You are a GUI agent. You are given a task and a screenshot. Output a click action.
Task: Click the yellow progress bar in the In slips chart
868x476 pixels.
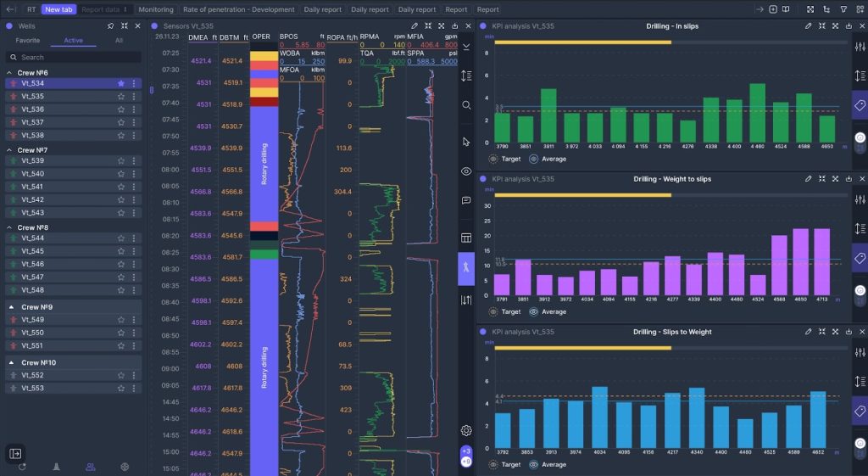(x=583, y=42)
